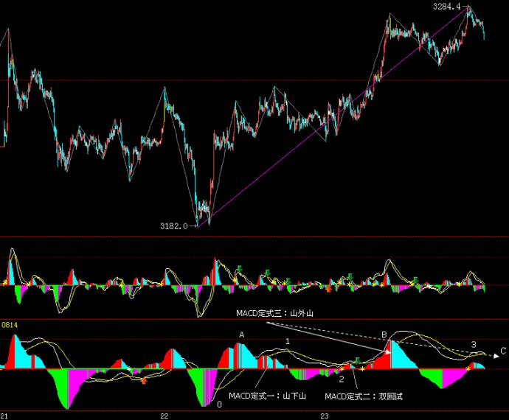Click the yellow 0814 indicator label
This screenshot has width=509, height=420.
(10, 325)
